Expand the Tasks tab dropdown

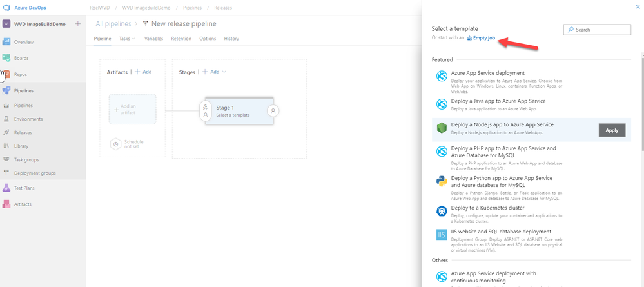(x=133, y=39)
